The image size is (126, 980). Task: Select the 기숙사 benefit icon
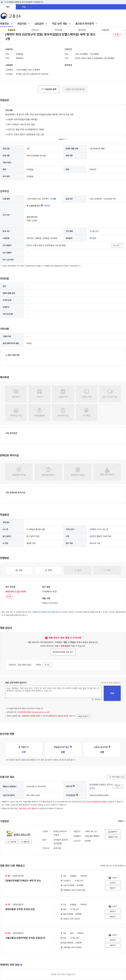pos(40,394)
